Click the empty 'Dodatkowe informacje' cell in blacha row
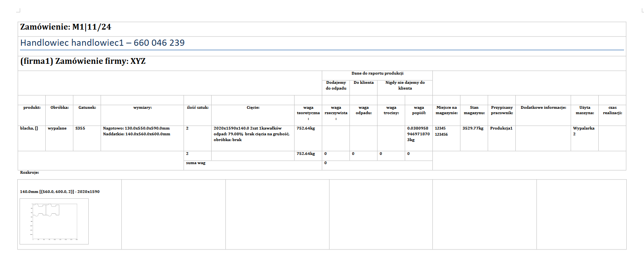644x256 pixels. pyautogui.click(x=543, y=138)
